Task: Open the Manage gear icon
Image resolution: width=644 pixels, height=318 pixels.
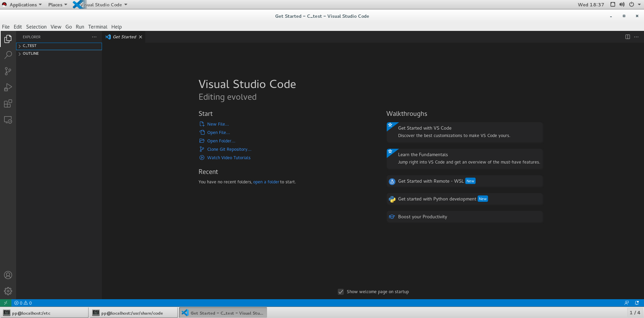Action: click(x=8, y=291)
